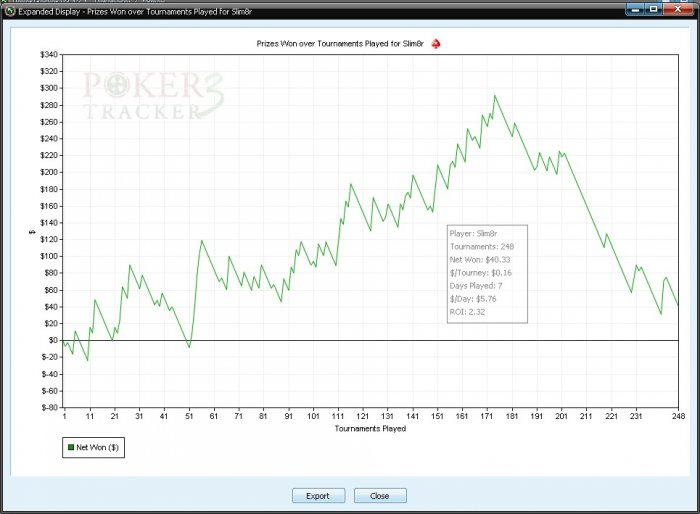Click 'ROI: 2.32' in tooltip
This screenshot has width=700, height=514.
tap(467, 312)
